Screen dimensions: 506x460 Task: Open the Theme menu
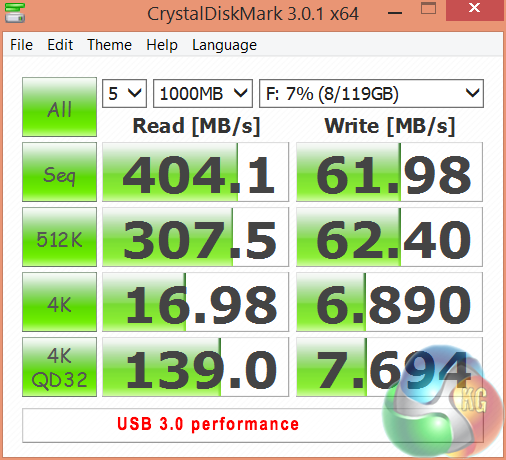[109, 45]
